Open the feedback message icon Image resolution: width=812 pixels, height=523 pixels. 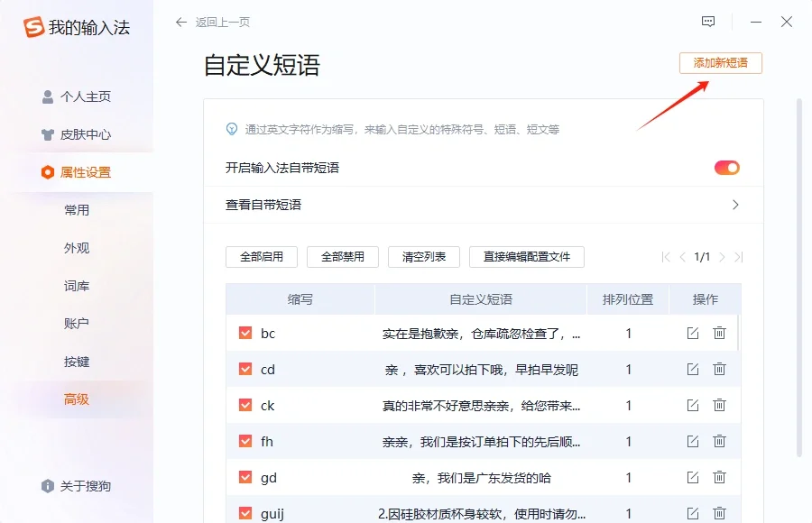[708, 22]
